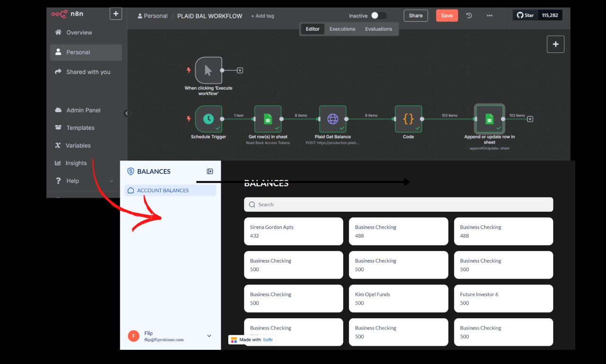
Task: Collapse the Balances sidebar panel icon
Action: (x=210, y=171)
